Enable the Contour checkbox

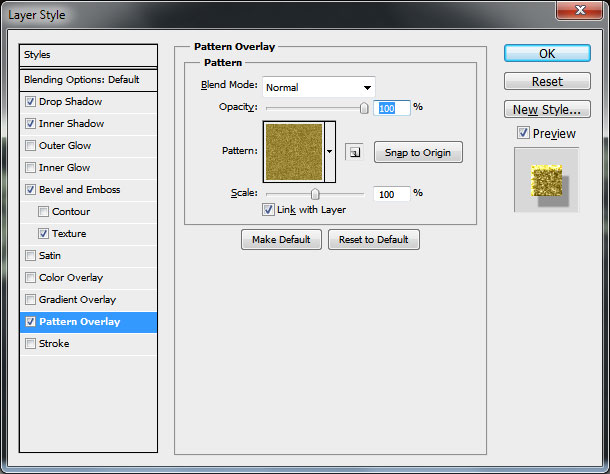coord(43,212)
